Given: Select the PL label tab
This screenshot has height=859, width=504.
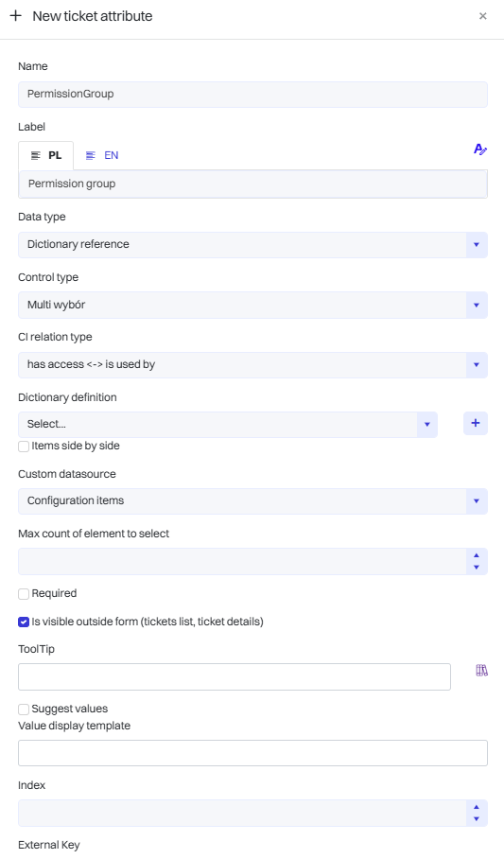Looking at the screenshot, I should [46, 155].
